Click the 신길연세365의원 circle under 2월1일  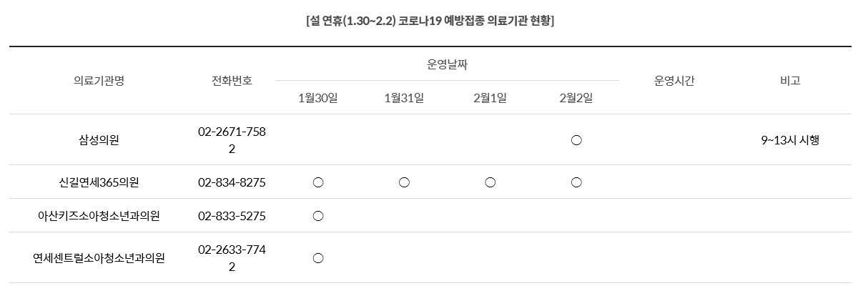(x=490, y=183)
